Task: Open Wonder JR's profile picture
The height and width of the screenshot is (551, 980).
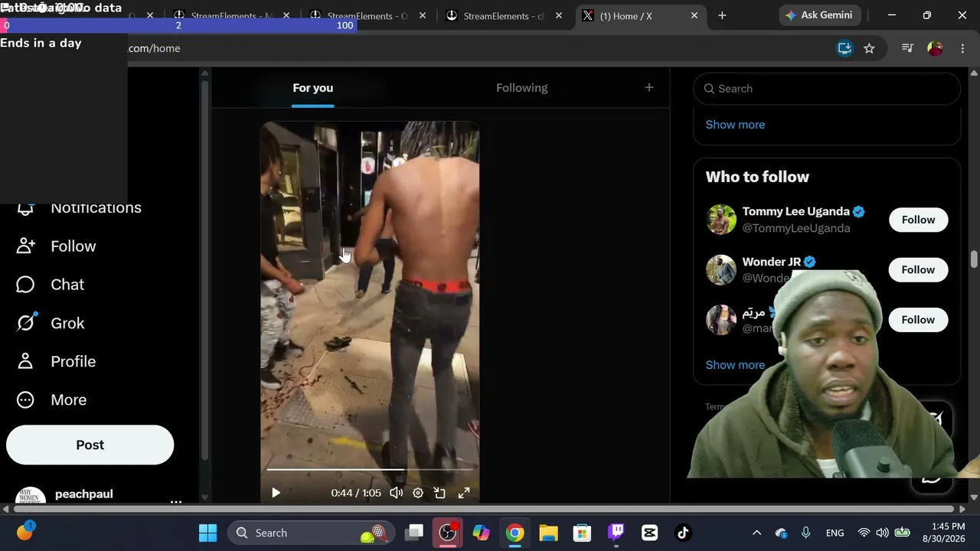Action: (720, 269)
